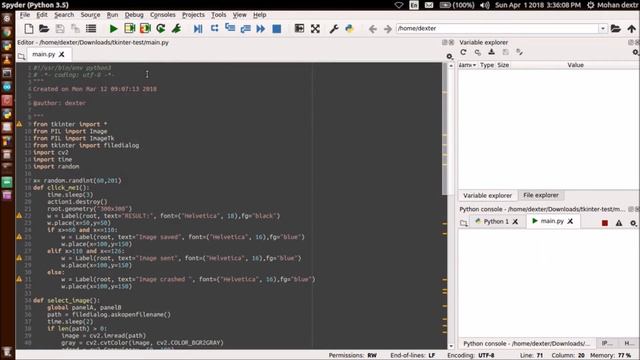The height and width of the screenshot is (360, 640).
Task: Open battery indicator in top bar
Action: [457, 5]
